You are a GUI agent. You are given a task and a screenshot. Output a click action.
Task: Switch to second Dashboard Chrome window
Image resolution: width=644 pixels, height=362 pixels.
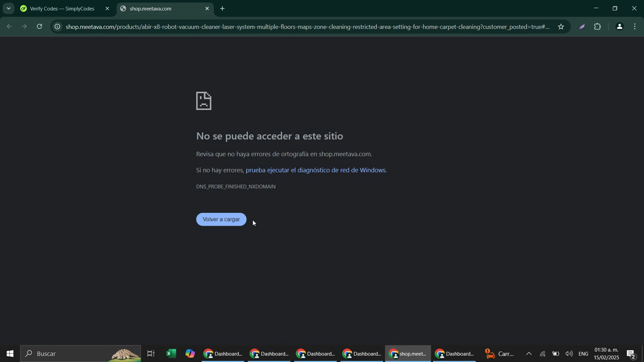269,354
